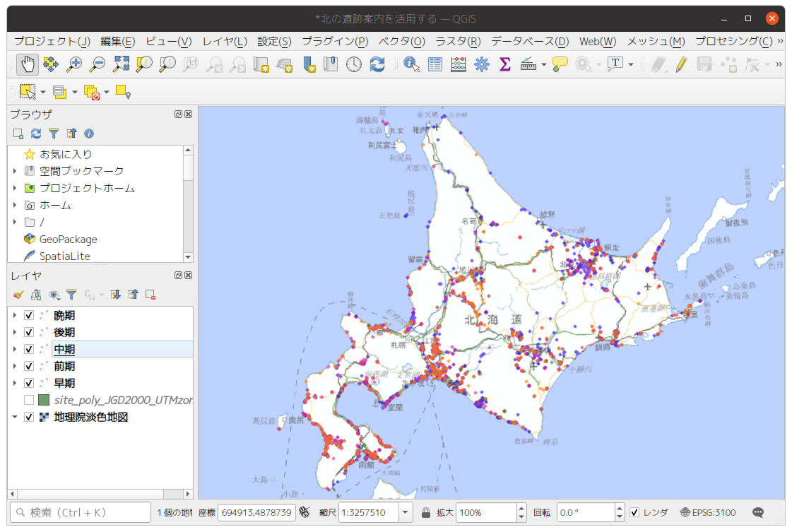Click the EPSG:3100 CRS button
This screenshot has height=532, width=792.
click(707, 512)
